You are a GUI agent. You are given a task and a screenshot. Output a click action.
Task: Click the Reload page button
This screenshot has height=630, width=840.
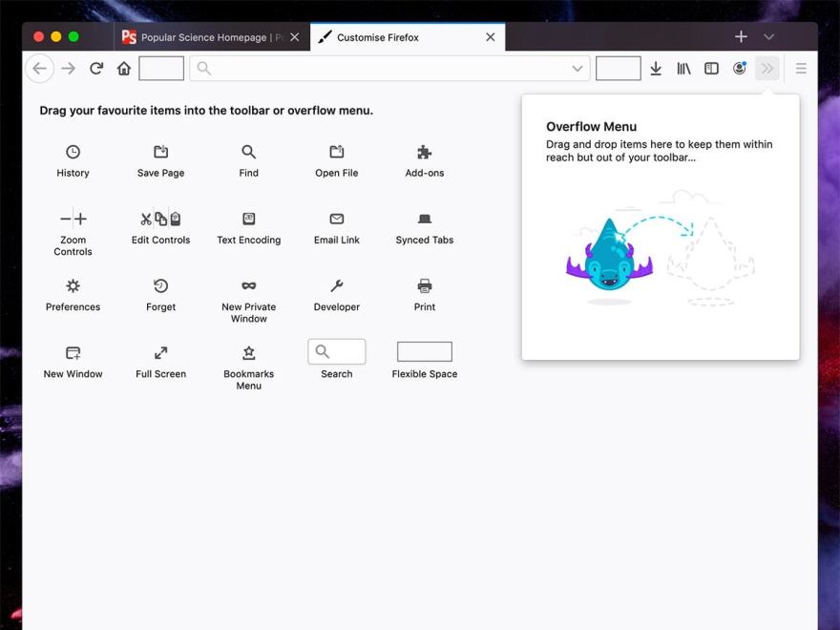click(95, 68)
